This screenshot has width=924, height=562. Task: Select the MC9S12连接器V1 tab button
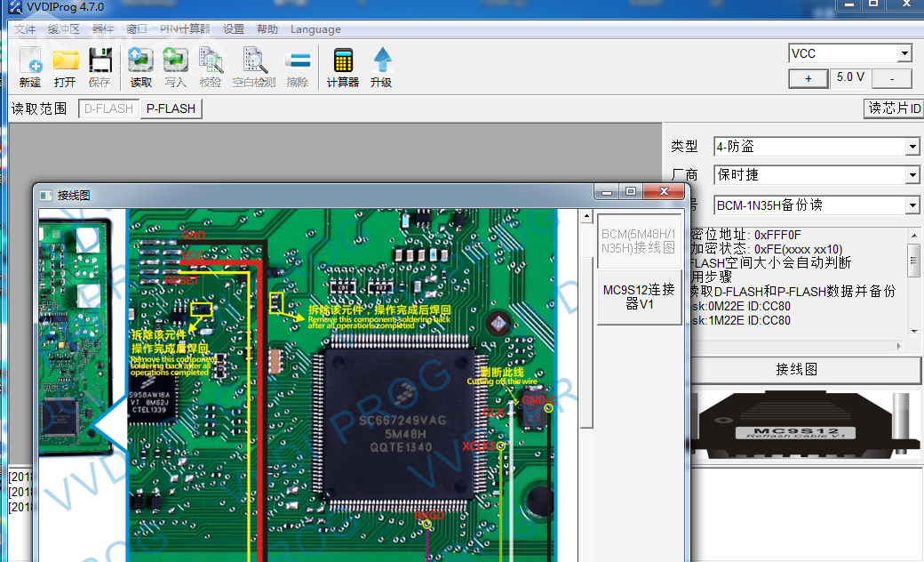pos(640,297)
